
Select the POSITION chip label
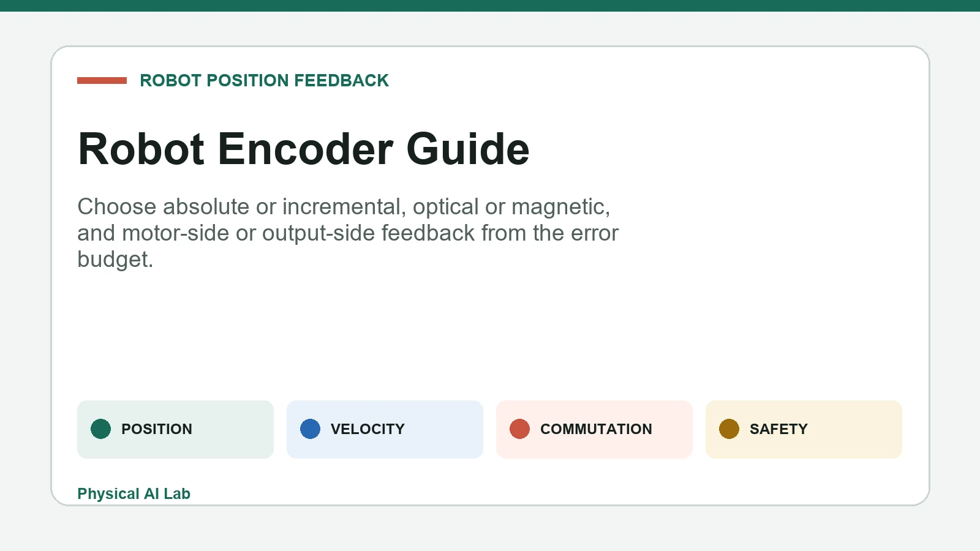point(157,429)
